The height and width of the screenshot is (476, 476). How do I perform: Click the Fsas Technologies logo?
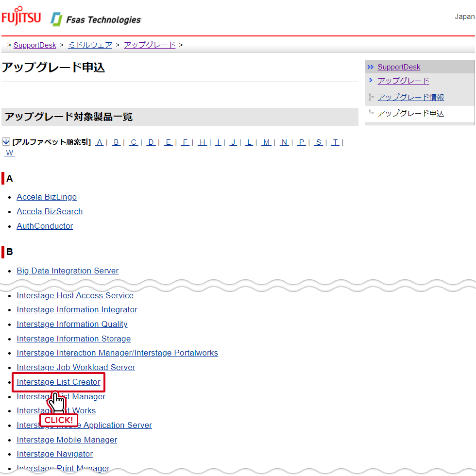click(96, 19)
